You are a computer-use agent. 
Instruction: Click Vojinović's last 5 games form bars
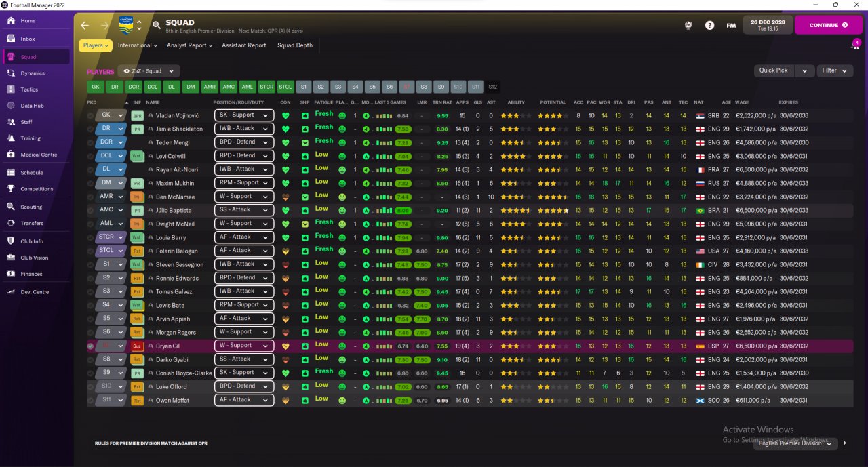[x=384, y=116]
